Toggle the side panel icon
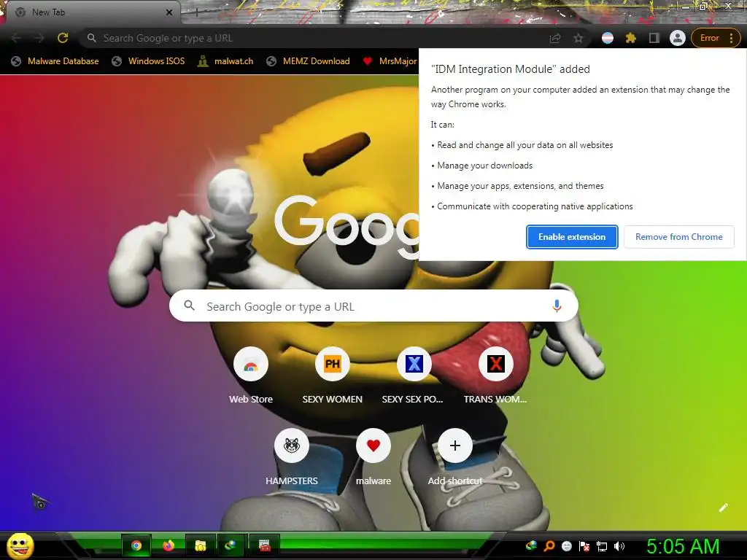The image size is (747, 560). (654, 38)
